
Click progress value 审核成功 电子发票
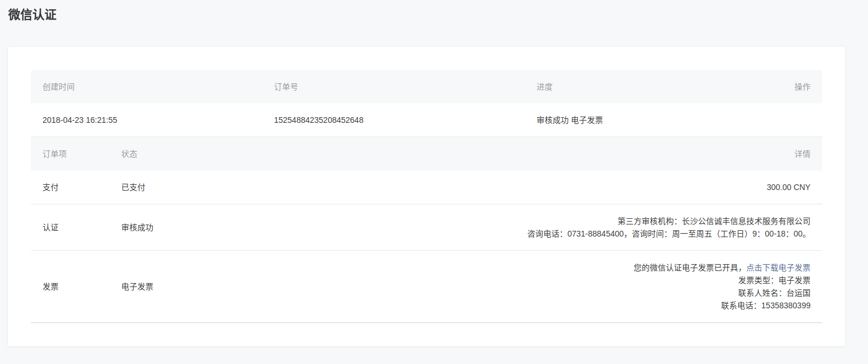point(570,120)
